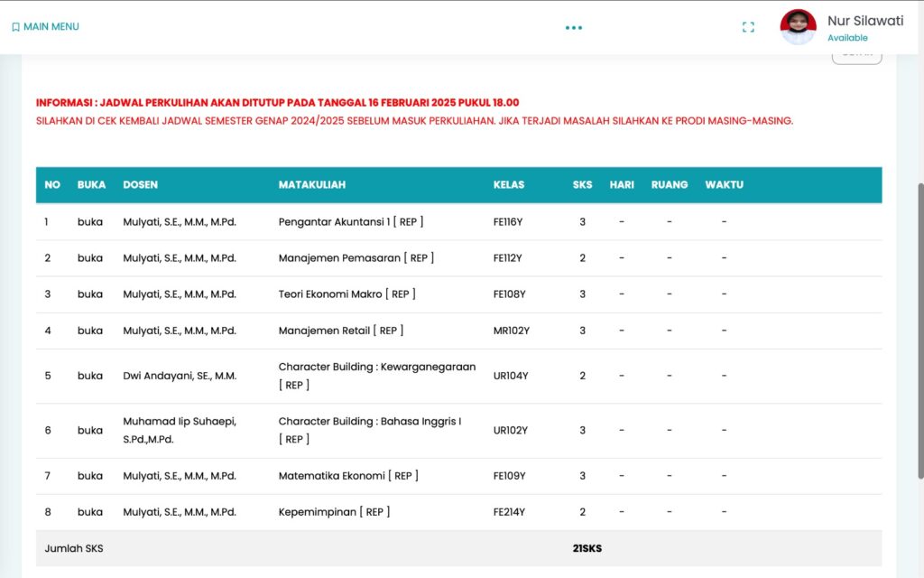Click class code FE108Y
The width and height of the screenshot is (924, 578).
(509, 294)
